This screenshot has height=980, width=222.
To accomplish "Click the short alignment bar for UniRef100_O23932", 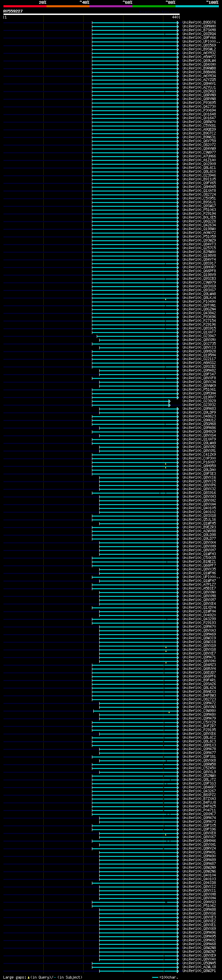I will pos(131,405).
